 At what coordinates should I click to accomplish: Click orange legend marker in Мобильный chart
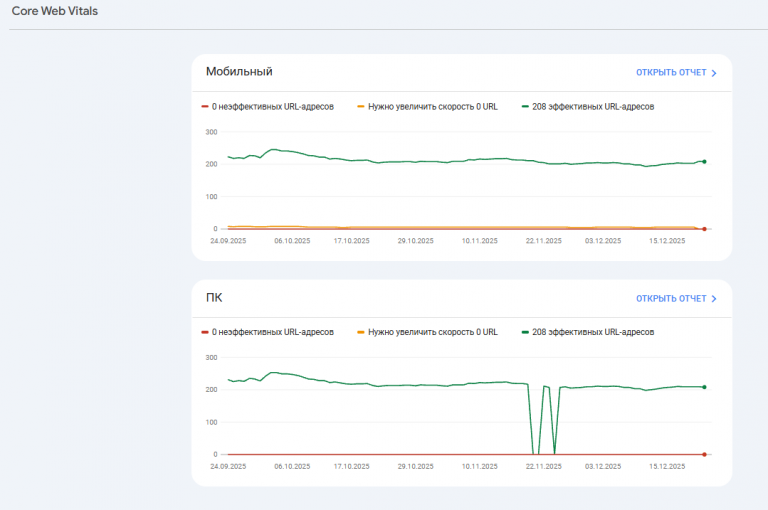tap(361, 106)
